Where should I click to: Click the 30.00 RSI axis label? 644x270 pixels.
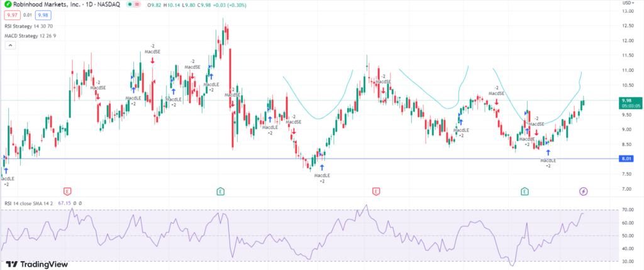click(x=628, y=261)
